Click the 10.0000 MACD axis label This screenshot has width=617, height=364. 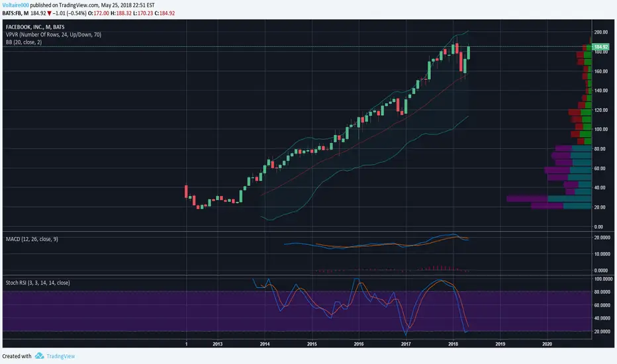click(x=601, y=254)
